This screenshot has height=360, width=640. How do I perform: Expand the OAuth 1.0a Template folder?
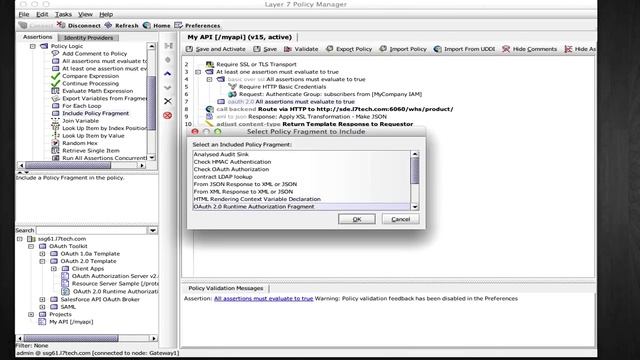[42, 253]
